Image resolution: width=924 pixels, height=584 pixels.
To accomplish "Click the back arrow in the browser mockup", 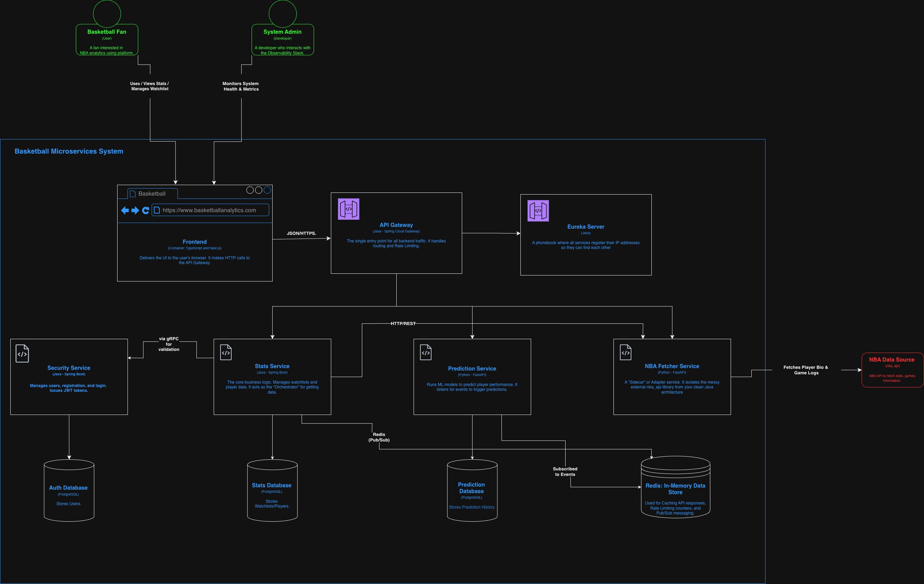I will click(125, 210).
